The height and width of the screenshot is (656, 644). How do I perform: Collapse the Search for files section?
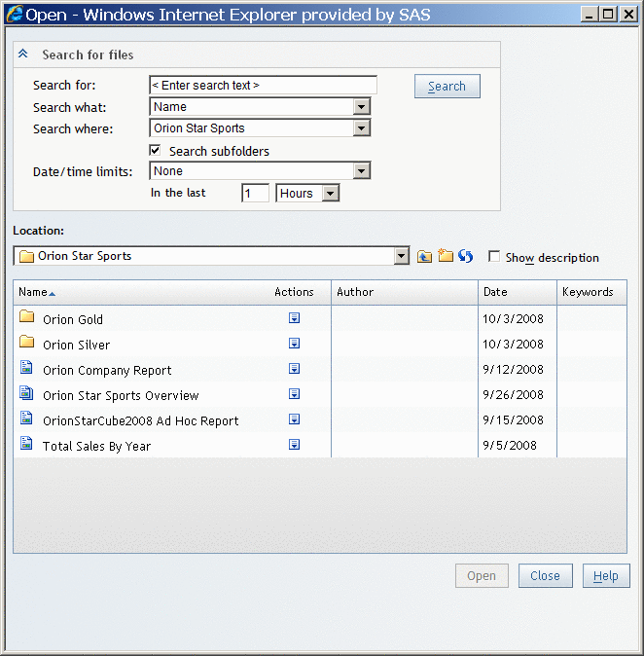(23, 55)
